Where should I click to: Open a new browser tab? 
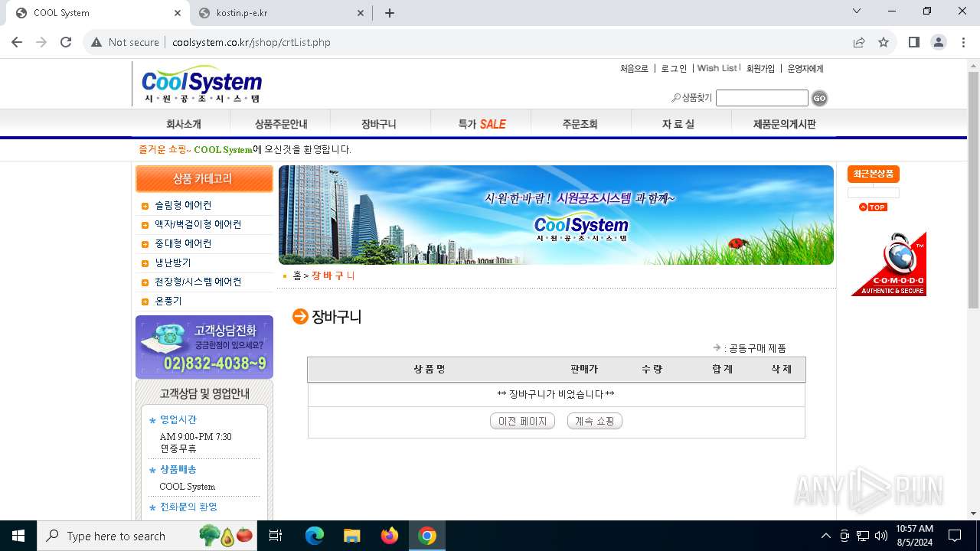pyautogui.click(x=390, y=13)
